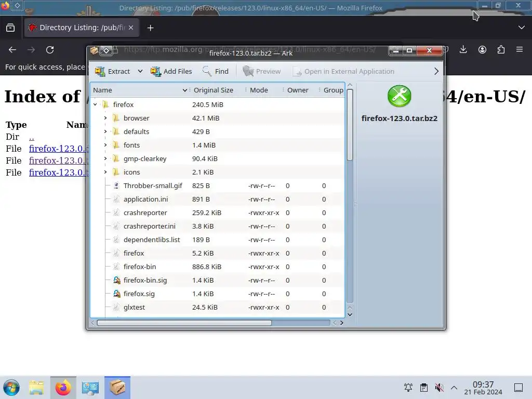The height and width of the screenshot is (399, 532).
Task: Click the vertical scrollbar in file list
Action: click(x=350, y=125)
